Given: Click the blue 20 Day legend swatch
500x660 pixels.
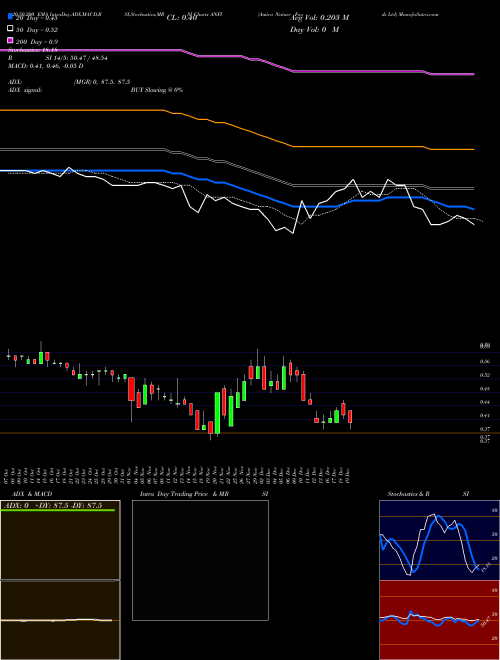Looking at the screenshot, I should pyautogui.click(x=10, y=16).
